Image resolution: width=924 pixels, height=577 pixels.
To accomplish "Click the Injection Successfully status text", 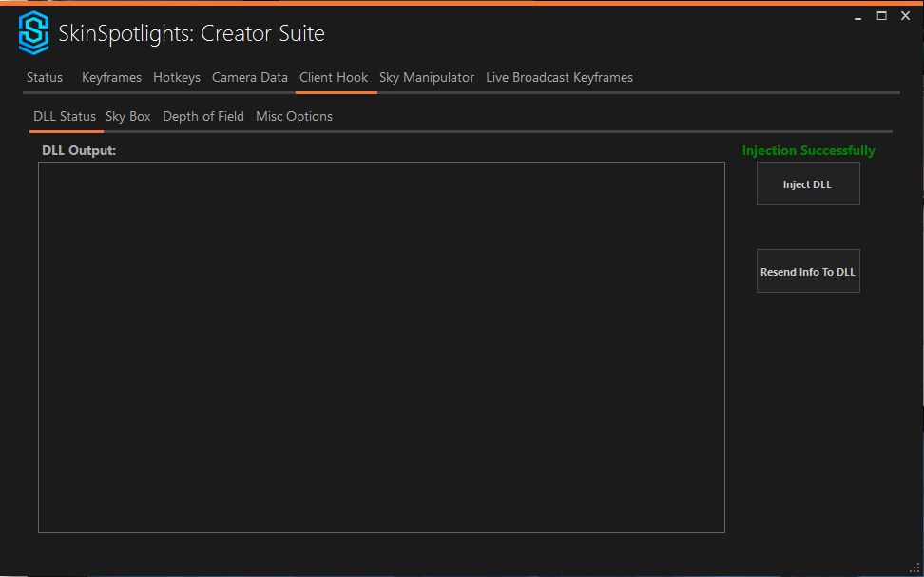I will 808,150.
